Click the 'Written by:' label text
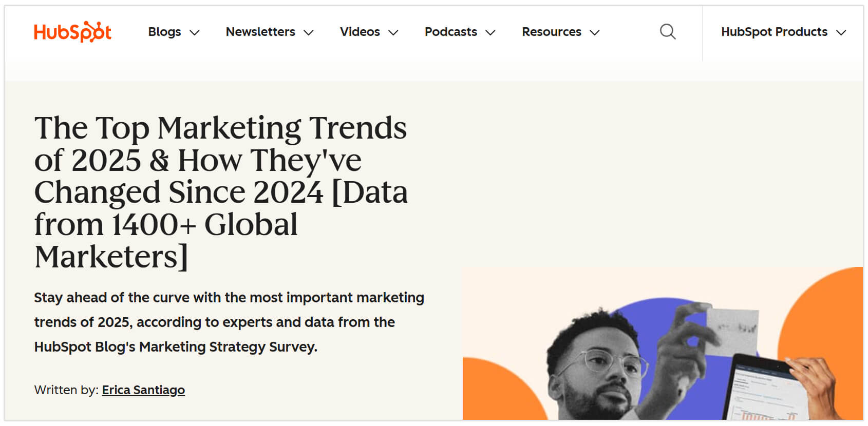This screenshot has height=426, width=868. 66,390
